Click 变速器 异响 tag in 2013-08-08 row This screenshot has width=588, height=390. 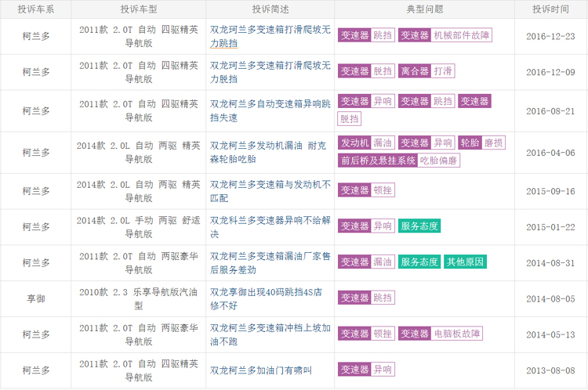coord(366,370)
